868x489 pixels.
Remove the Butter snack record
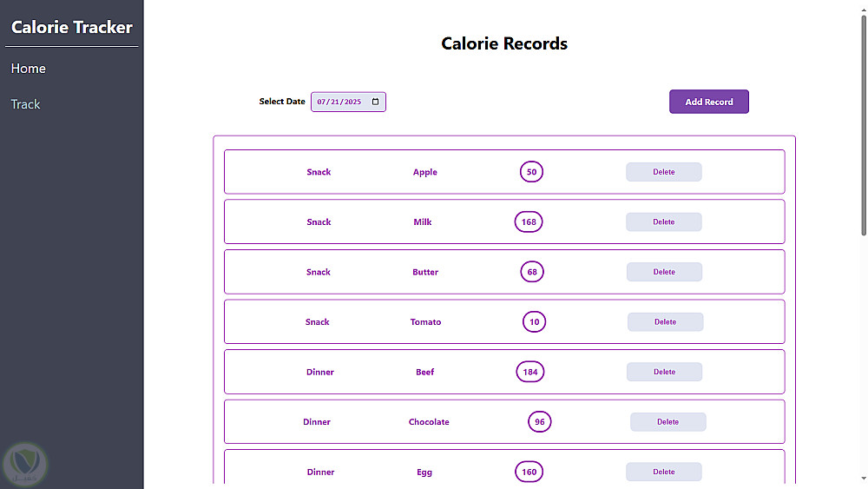664,272
